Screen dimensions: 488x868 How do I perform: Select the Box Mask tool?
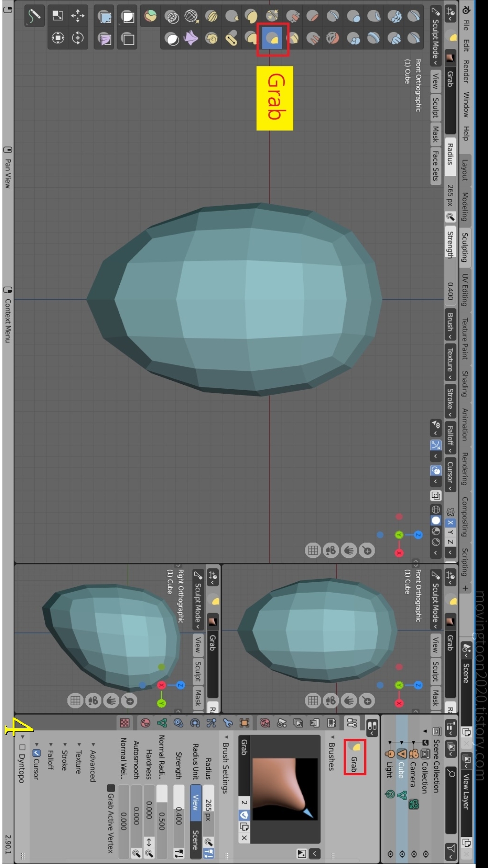128,17
